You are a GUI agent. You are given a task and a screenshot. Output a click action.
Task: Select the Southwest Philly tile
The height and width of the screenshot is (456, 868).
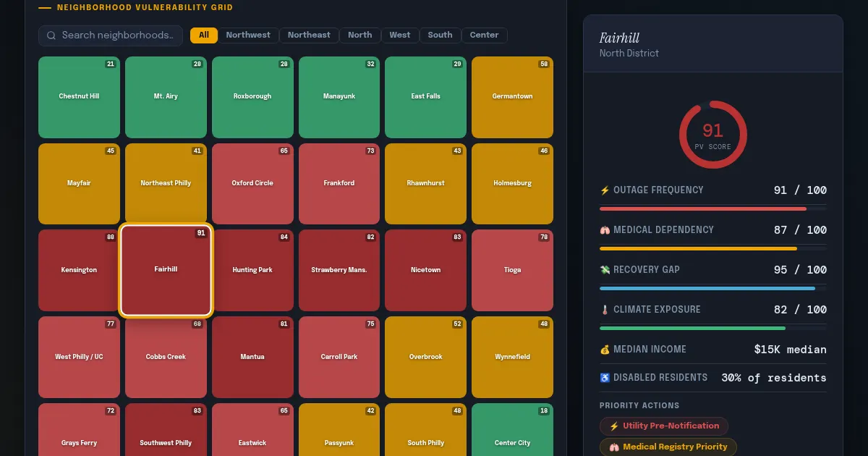166,430
